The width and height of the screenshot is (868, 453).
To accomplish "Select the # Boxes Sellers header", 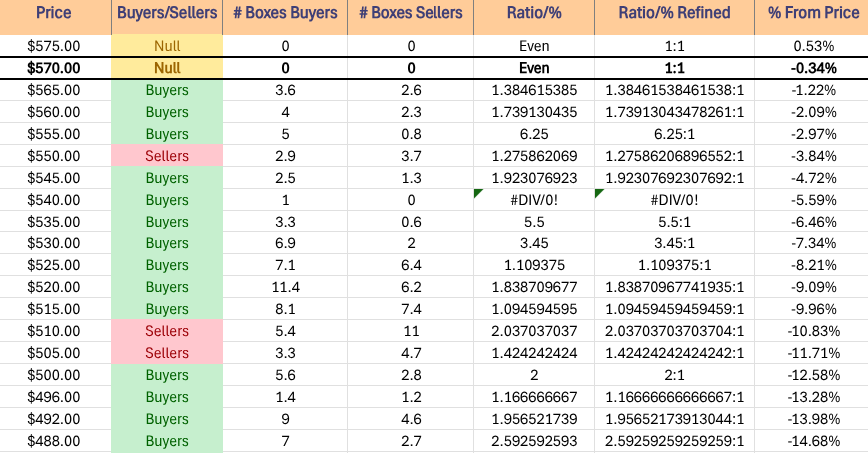I will click(x=411, y=15).
